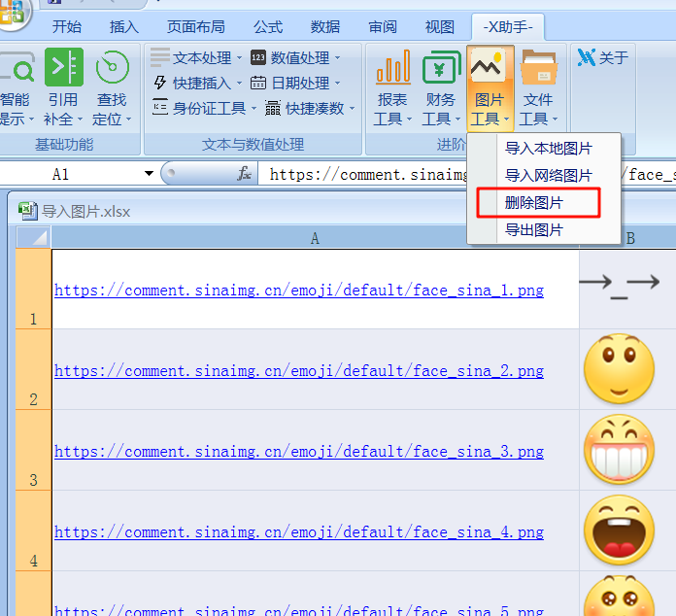
Task: Click the 身份证工具 card icon
Action: point(160,107)
